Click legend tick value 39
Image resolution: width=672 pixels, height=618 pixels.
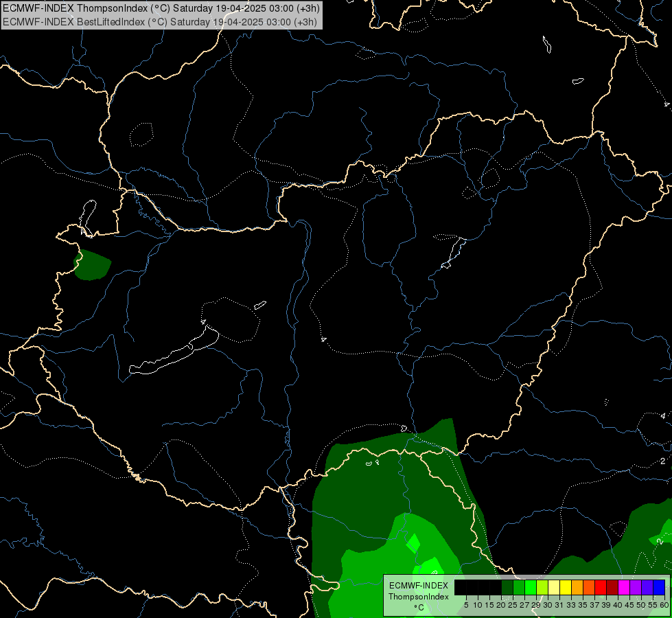(605, 605)
